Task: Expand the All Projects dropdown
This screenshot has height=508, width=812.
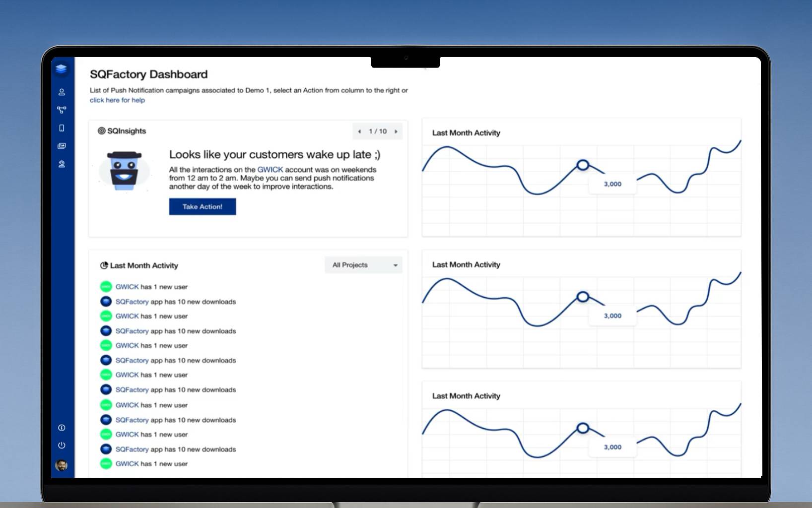Action: 363,265
